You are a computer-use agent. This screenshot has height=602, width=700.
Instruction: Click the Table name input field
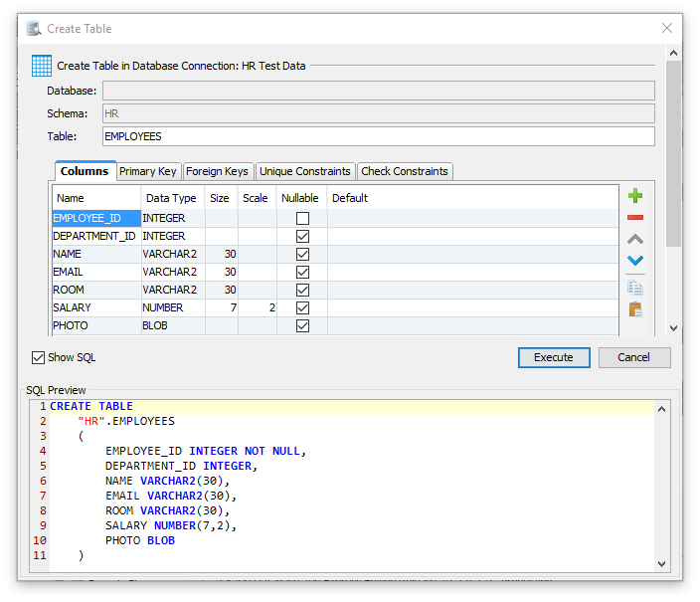[x=378, y=136]
